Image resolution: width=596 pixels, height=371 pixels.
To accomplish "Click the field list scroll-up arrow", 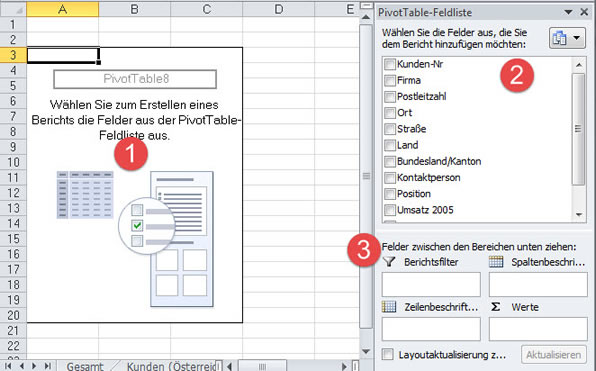I will pos(579,65).
